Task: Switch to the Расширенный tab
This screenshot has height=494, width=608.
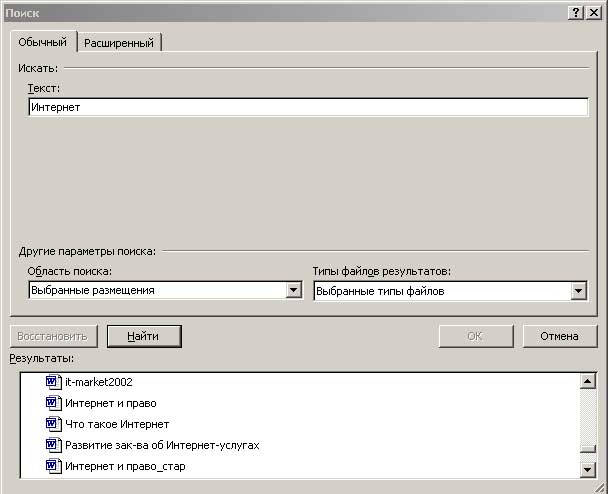Action: tap(119, 43)
